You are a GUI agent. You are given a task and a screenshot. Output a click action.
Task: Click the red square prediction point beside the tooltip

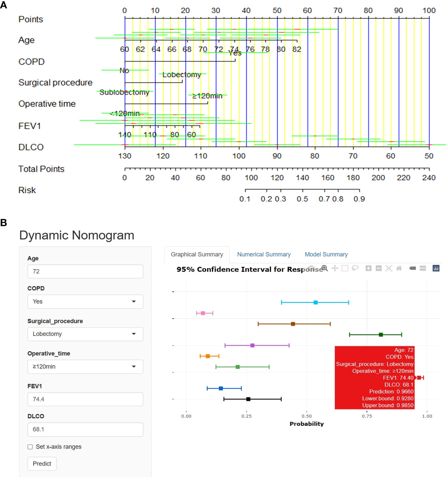419,378
